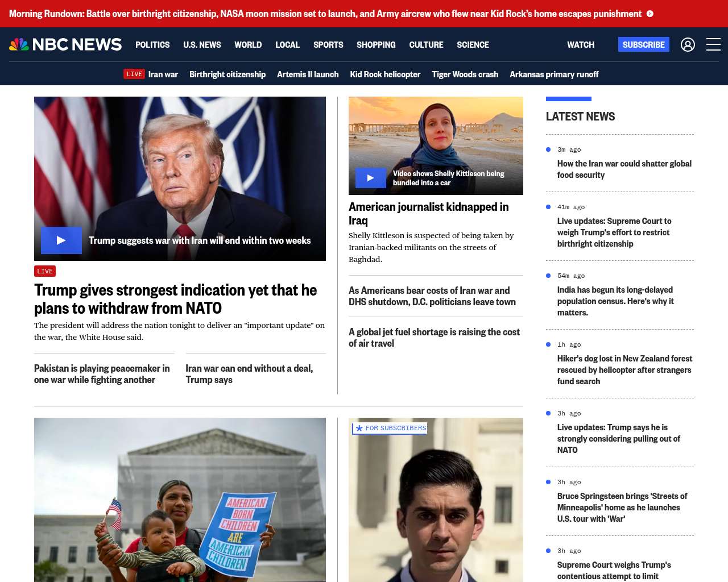Play the Trump Iran war video

[61, 240]
